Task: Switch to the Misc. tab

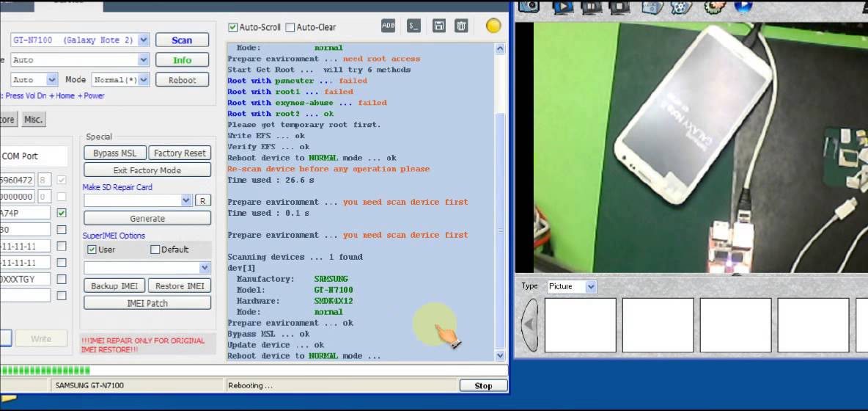Action: (33, 120)
